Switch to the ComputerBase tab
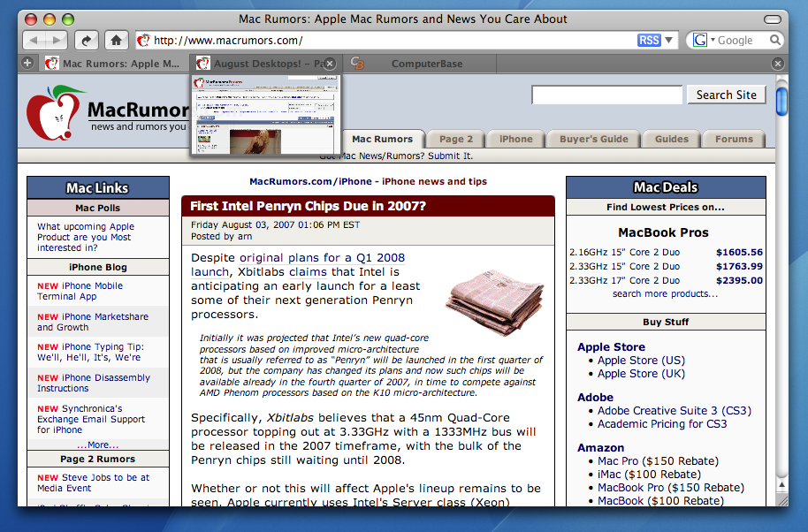The width and height of the screenshot is (808, 532). [418, 64]
